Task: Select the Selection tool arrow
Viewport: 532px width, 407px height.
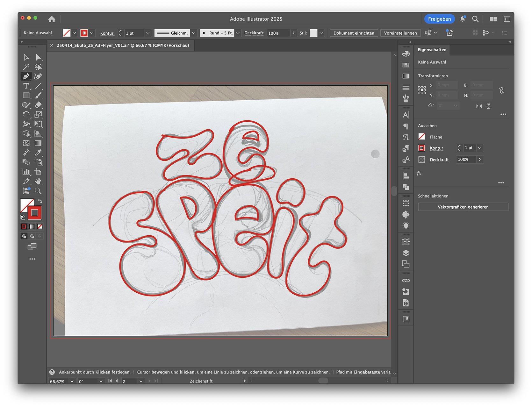Action: [26, 57]
